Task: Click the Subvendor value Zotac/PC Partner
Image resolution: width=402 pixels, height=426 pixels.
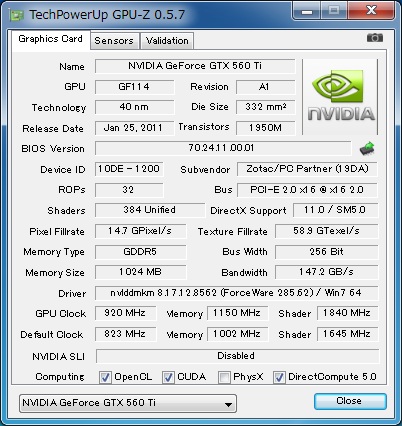Action: point(307,169)
